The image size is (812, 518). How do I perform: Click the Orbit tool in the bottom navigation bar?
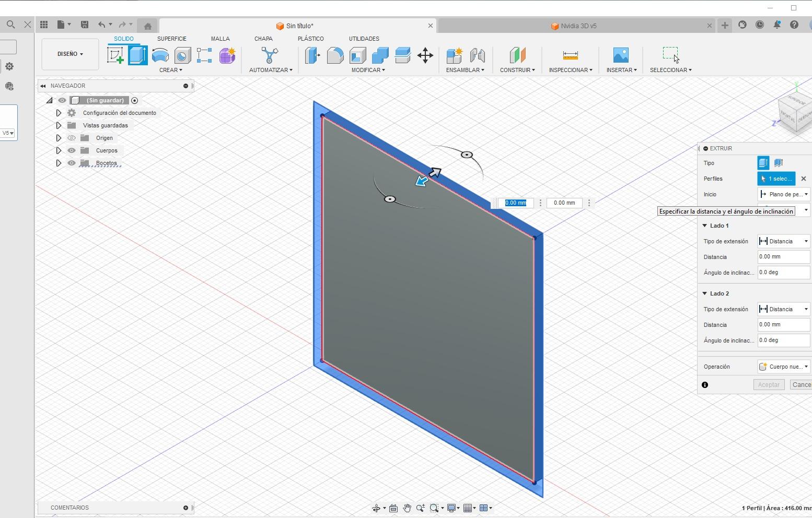coord(376,508)
